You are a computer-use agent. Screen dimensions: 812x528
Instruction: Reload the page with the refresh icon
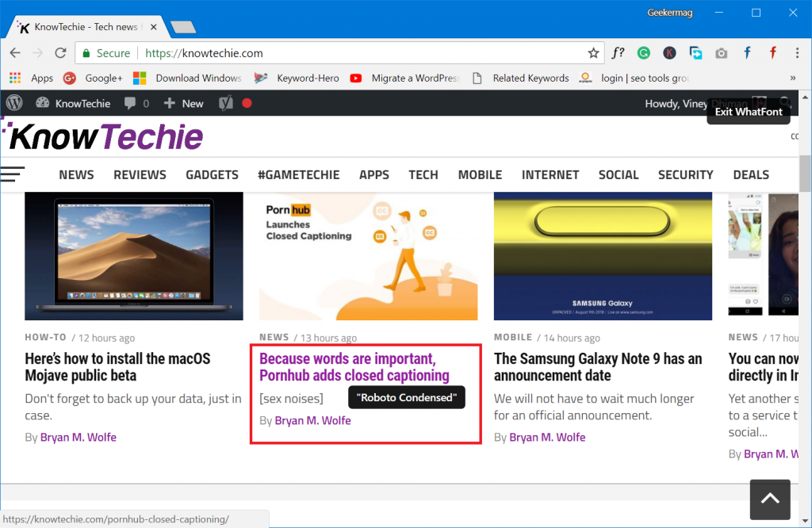pyautogui.click(x=60, y=53)
